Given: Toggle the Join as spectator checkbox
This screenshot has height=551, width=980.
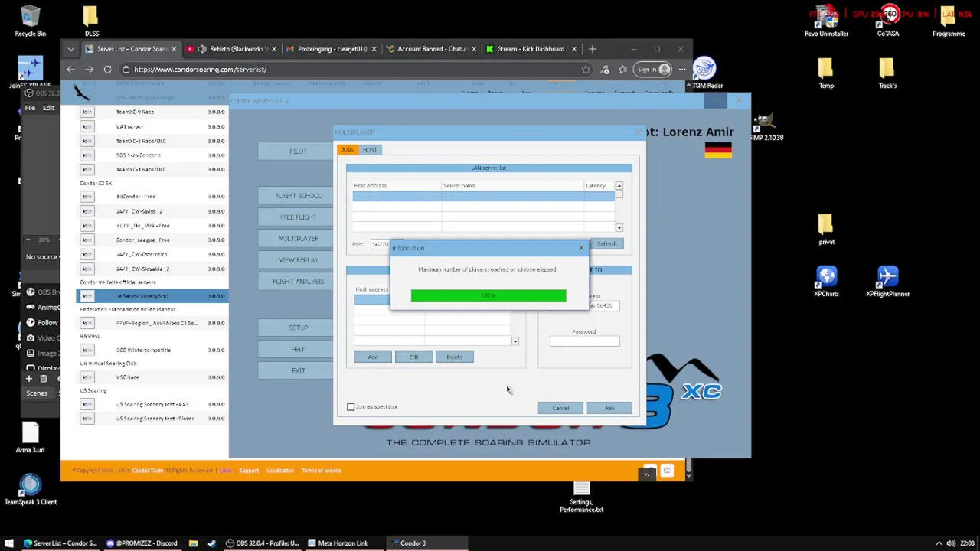Looking at the screenshot, I should click(351, 407).
